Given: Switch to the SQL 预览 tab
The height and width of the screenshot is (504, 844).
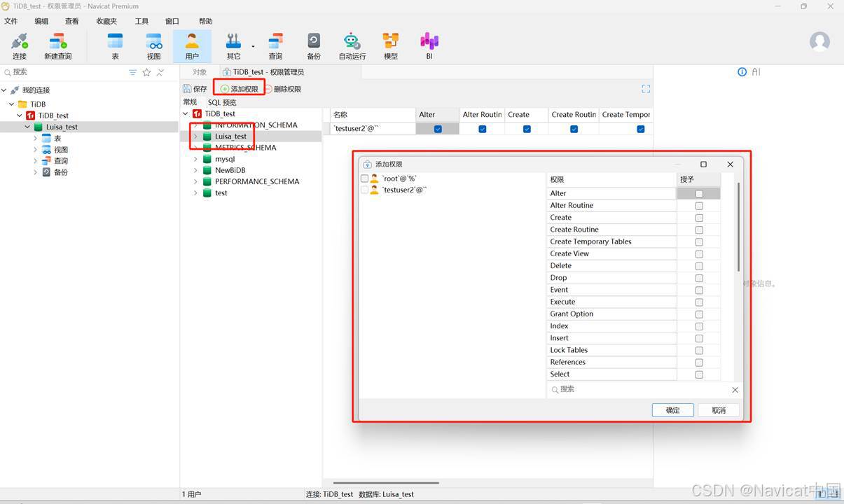Looking at the screenshot, I should (x=222, y=102).
